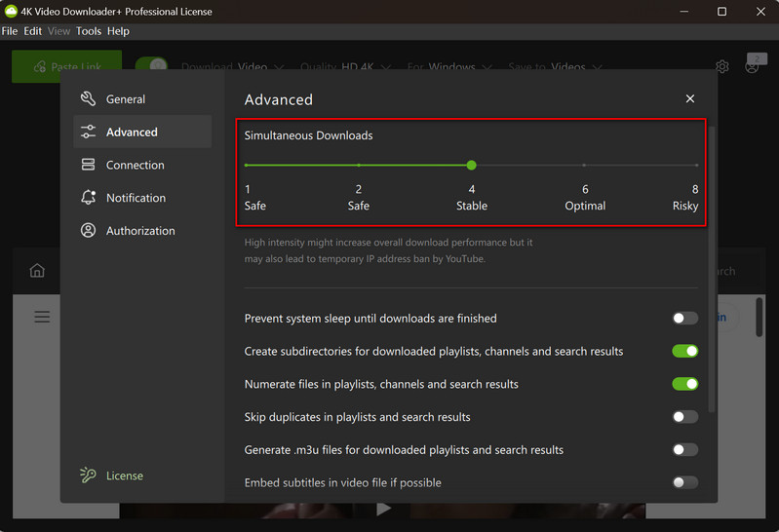Enable Generate .m3u files toggle
The width and height of the screenshot is (779, 532).
[x=685, y=449]
